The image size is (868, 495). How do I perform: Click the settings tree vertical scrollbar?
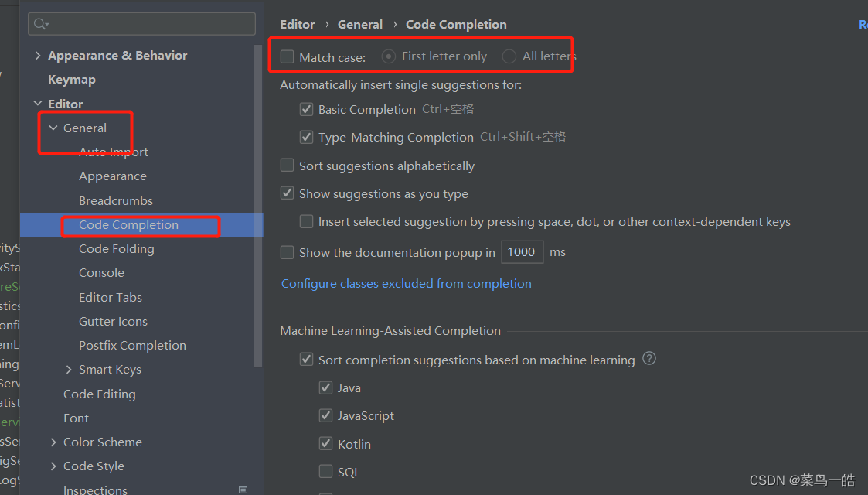[258, 201]
